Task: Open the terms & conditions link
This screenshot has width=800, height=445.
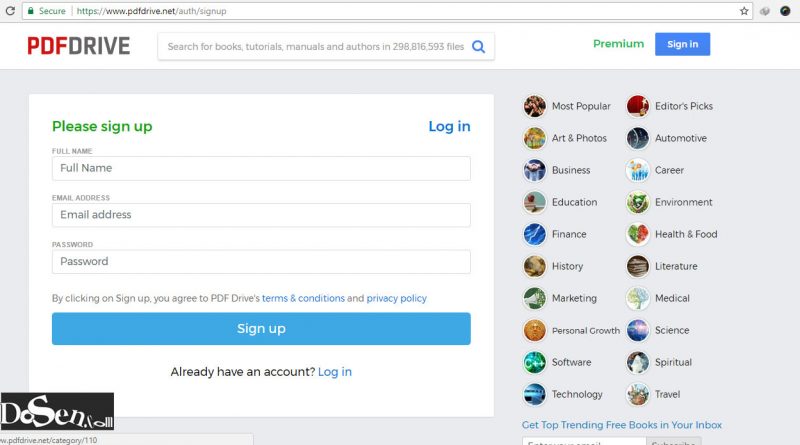Action: pos(303,298)
